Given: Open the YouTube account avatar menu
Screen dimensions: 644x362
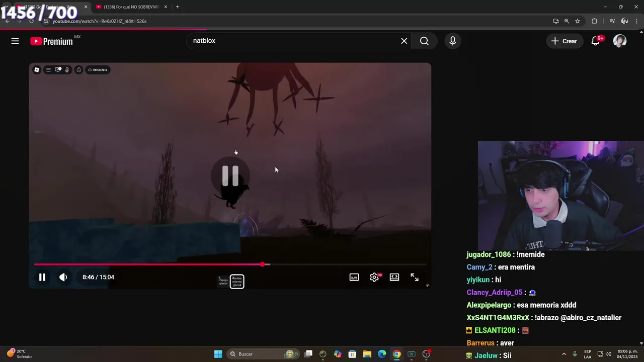Looking at the screenshot, I should click(x=620, y=41).
